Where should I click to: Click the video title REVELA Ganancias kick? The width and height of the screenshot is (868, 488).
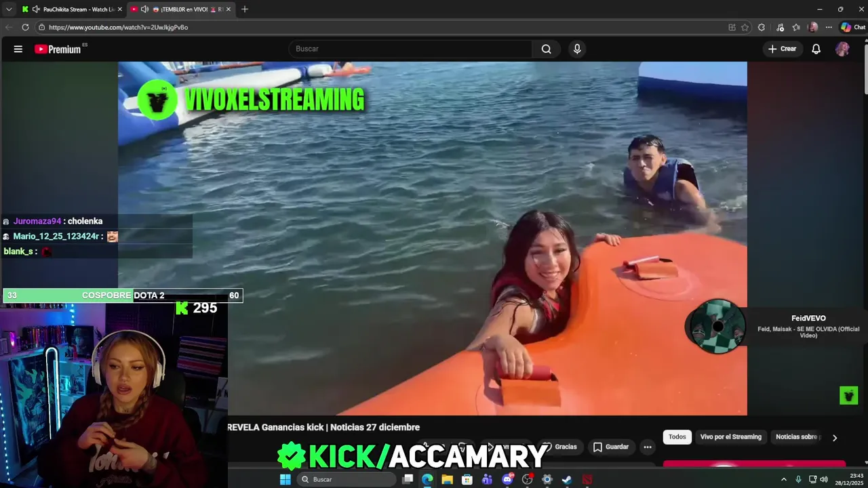pos(323,428)
